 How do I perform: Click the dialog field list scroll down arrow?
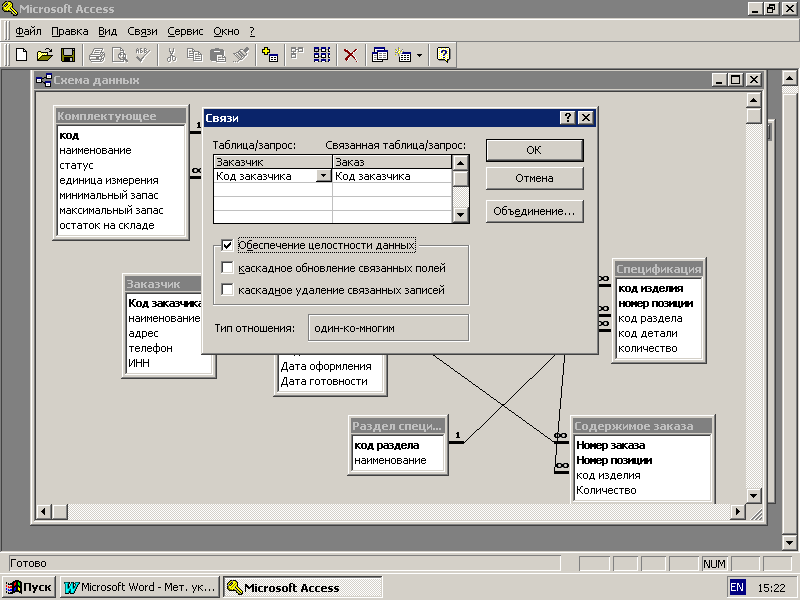click(460, 215)
